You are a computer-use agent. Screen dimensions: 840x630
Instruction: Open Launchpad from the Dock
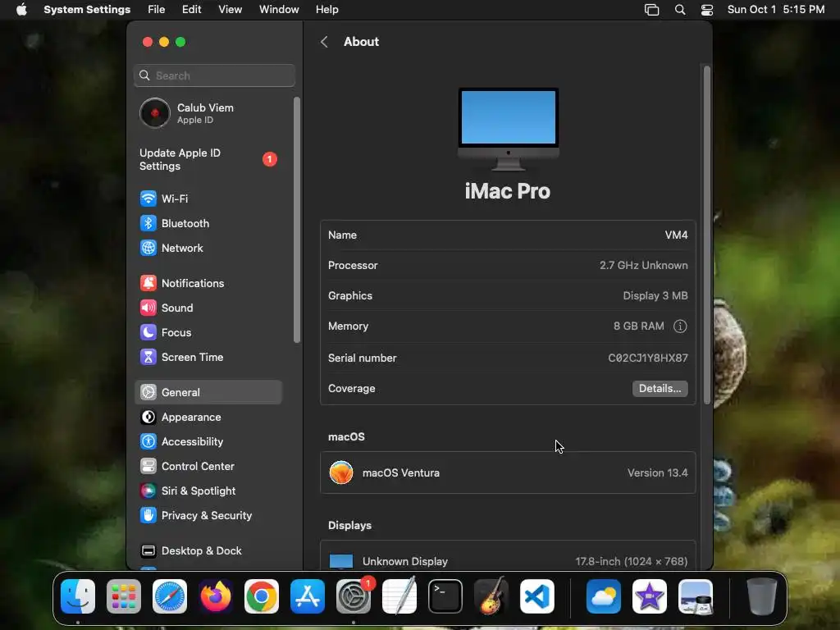click(x=124, y=596)
